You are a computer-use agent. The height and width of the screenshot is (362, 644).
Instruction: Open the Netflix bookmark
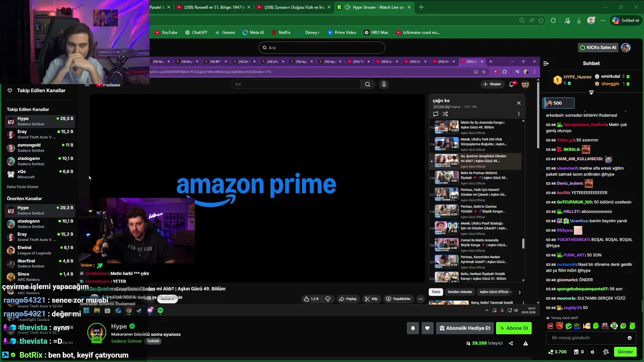pyautogui.click(x=281, y=32)
